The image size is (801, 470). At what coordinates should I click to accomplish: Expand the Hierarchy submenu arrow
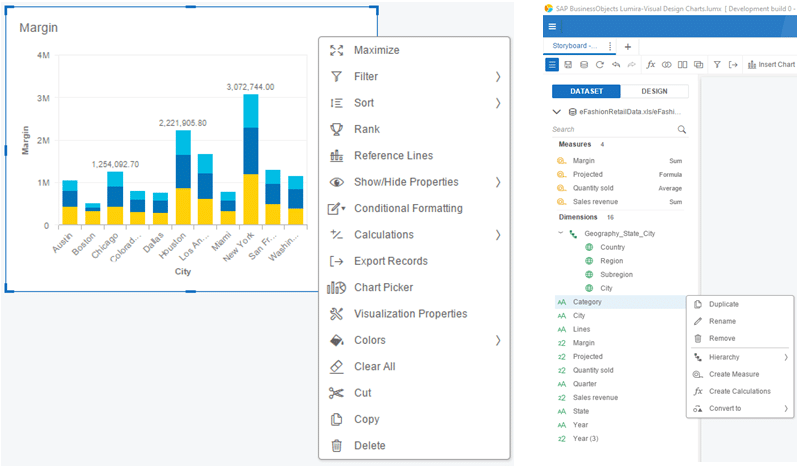(x=786, y=358)
